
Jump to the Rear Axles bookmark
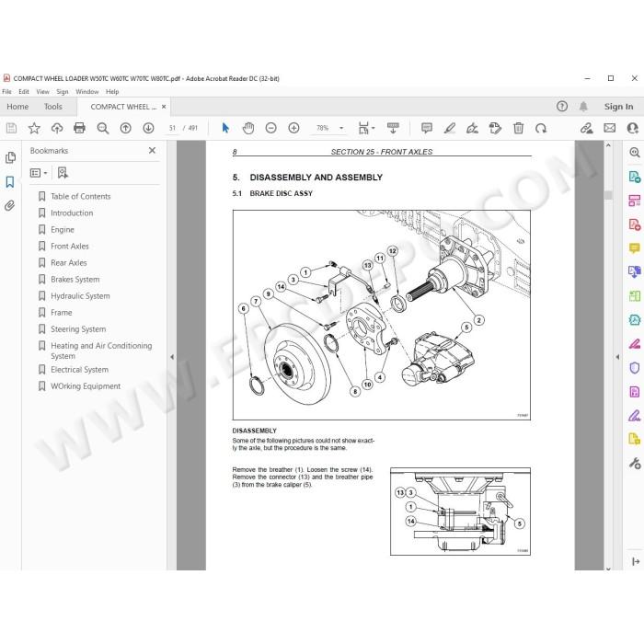(x=69, y=262)
